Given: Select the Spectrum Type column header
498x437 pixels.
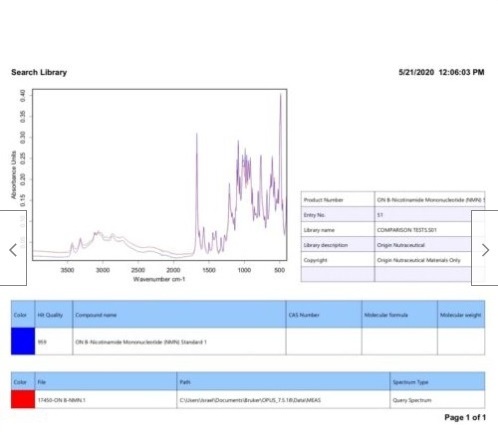Looking at the screenshot, I should [x=437, y=382].
